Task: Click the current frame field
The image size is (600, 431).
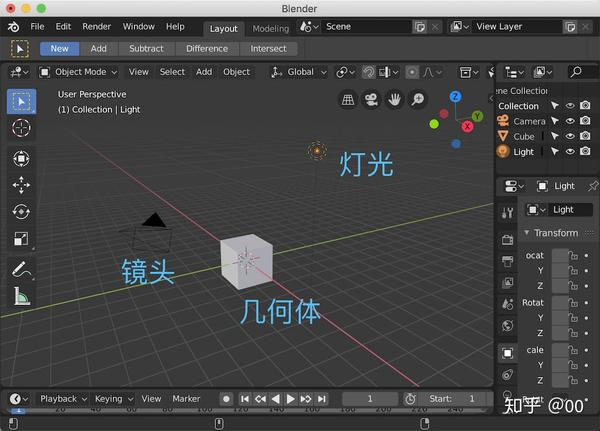Action: click(x=370, y=399)
